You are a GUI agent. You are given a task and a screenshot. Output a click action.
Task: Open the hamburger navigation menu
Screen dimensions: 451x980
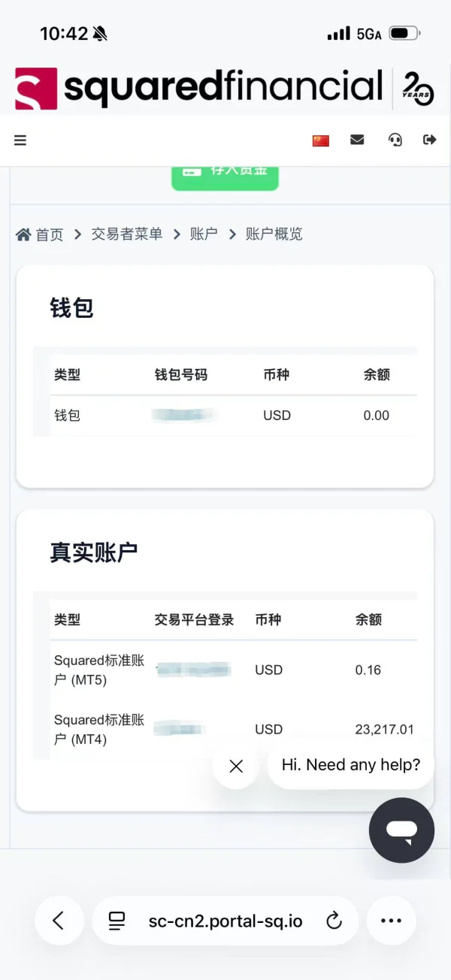20,140
